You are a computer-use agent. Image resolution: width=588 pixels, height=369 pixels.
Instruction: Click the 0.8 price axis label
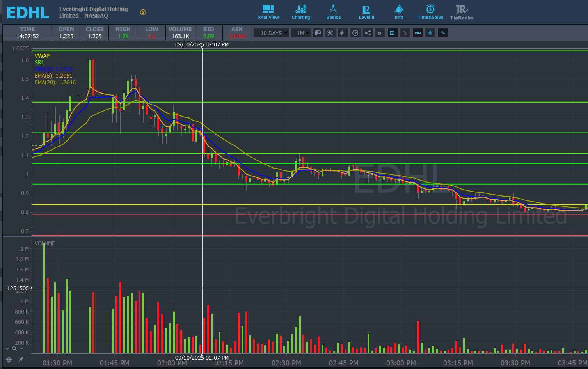click(x=25, y=212)
